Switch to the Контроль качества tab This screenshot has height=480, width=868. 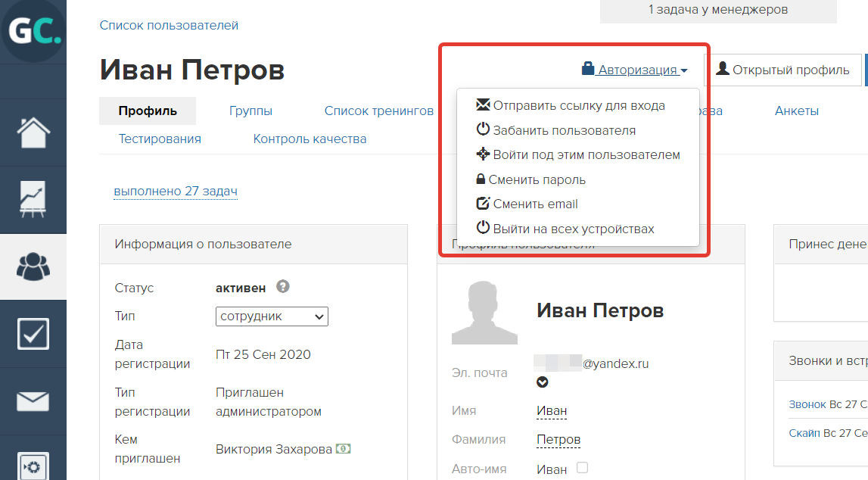(x=310, y=139)
